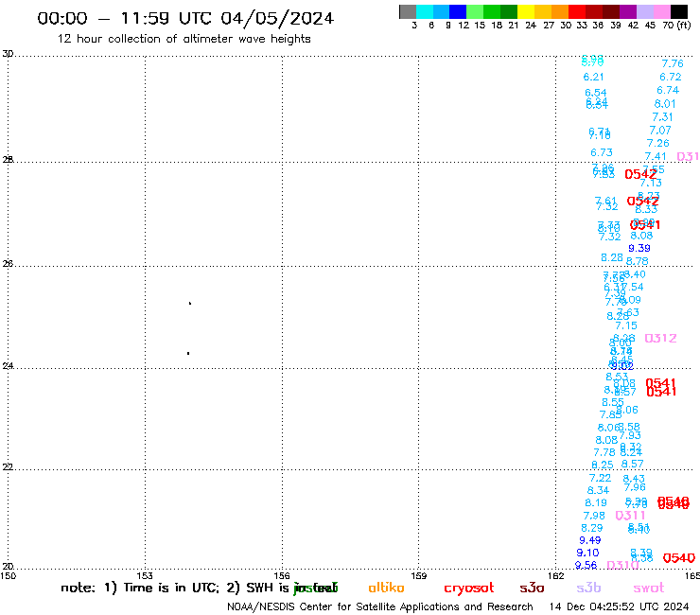Viewport: 700px width, 615px height.
Task: Click the title '00:00 – 11:59 UTC 04/05/2024'
Action: 185,18
